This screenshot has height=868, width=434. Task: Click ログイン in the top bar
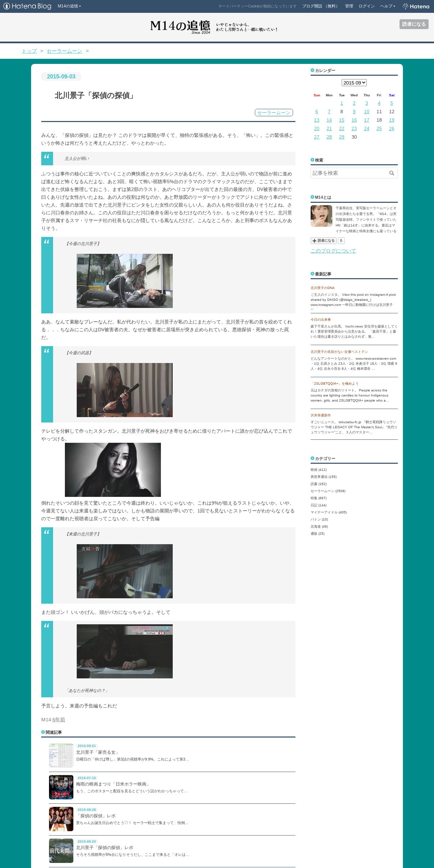[366, 6]
